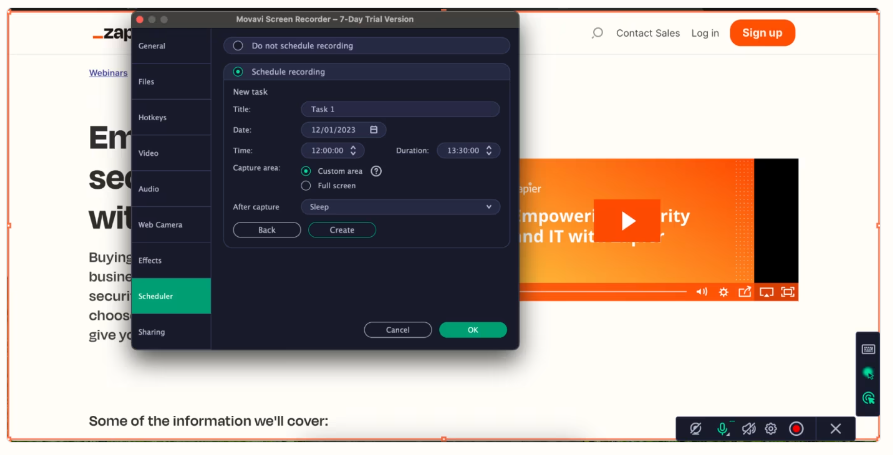Enter fullscreen on the webinar video

(788, 292)
